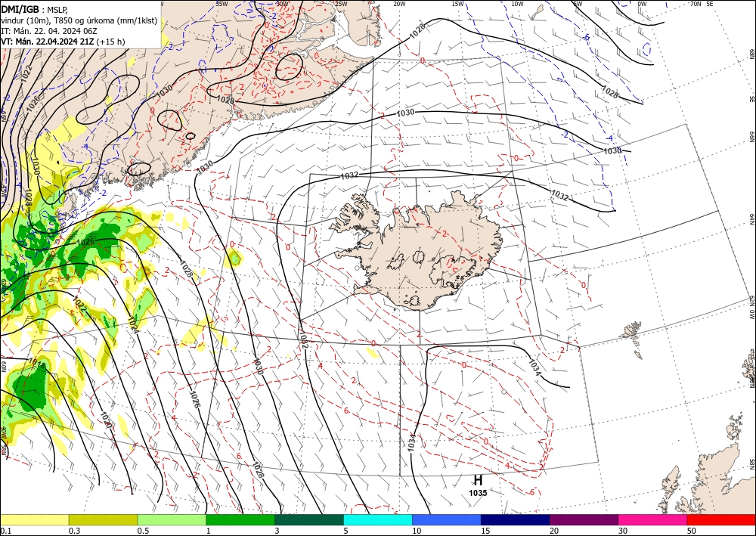This screenshot has height=536, width=756.
Task: Click the blue 10–15 legend swatch
Action: tap(447, 519)
